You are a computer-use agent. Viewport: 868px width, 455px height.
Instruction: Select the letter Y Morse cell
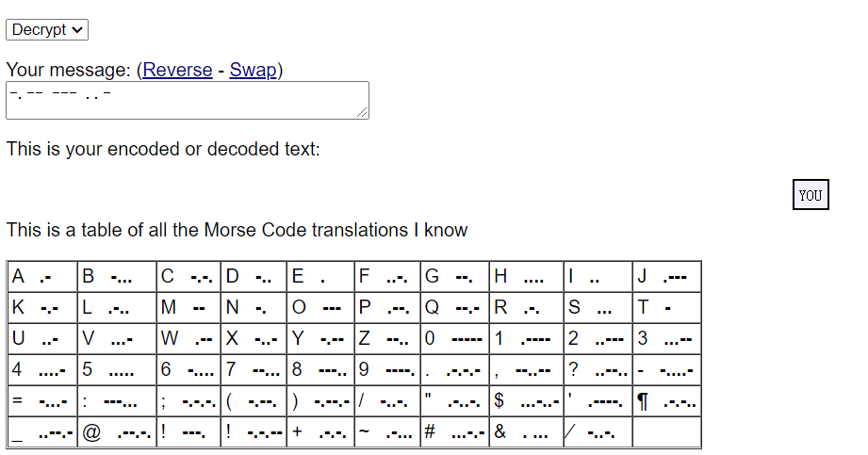[x=320, y=338]
